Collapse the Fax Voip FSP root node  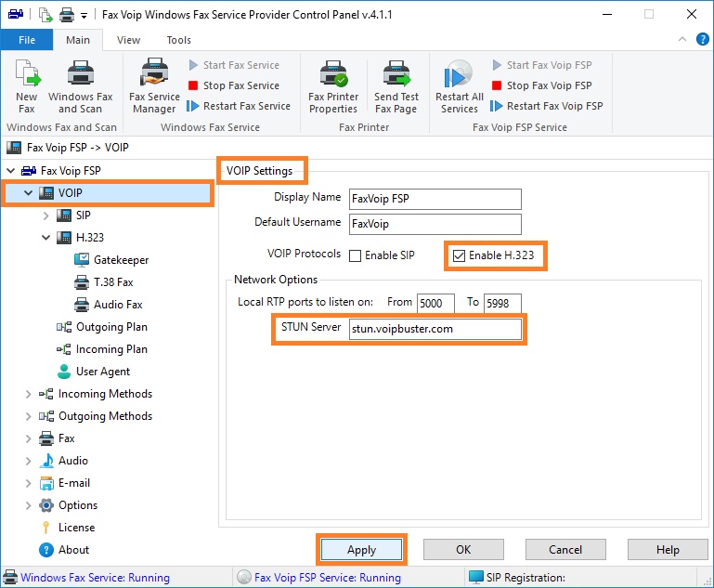[x=10, y=171]
